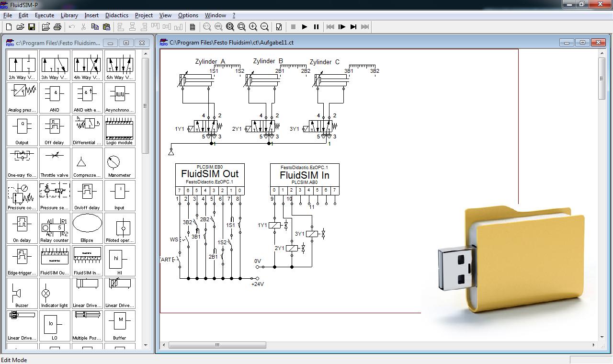Create a new circuit file

coord(9,27)
